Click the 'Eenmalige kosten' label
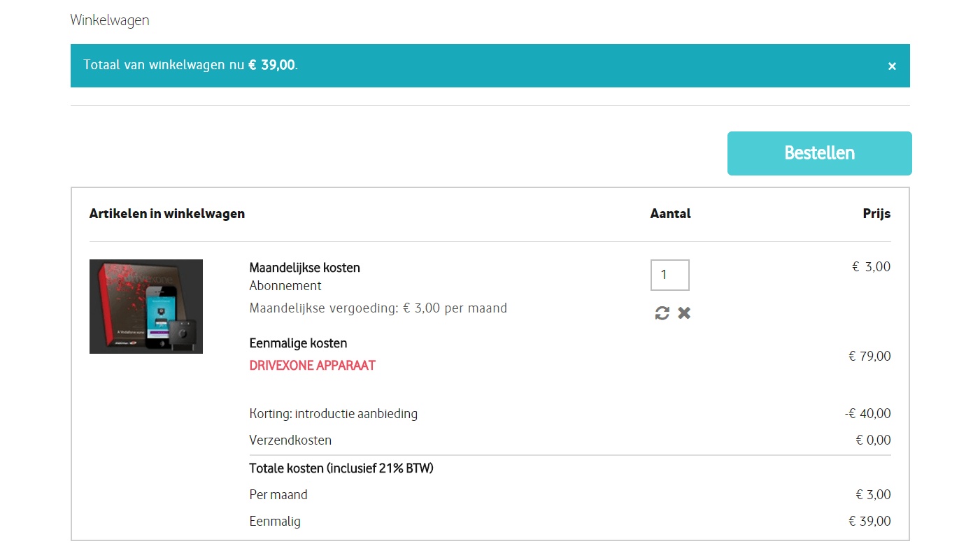The image size is (966, 560). coord(298,343)
